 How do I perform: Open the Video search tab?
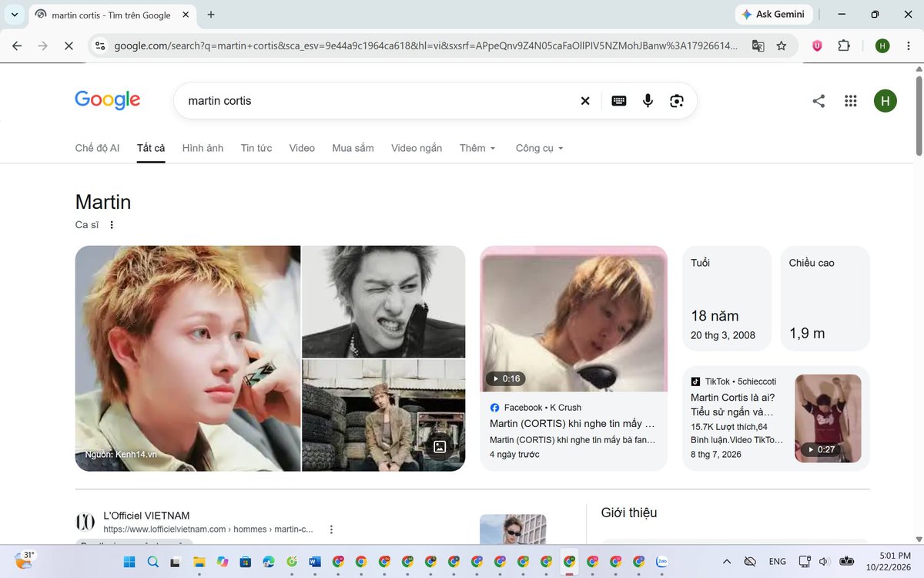pos(302,148)
